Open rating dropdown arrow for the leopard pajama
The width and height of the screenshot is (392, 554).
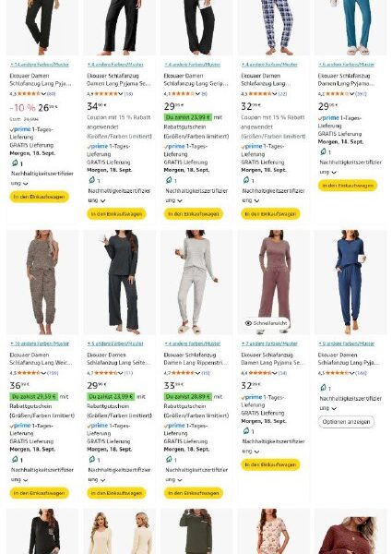tap(43, 373)
